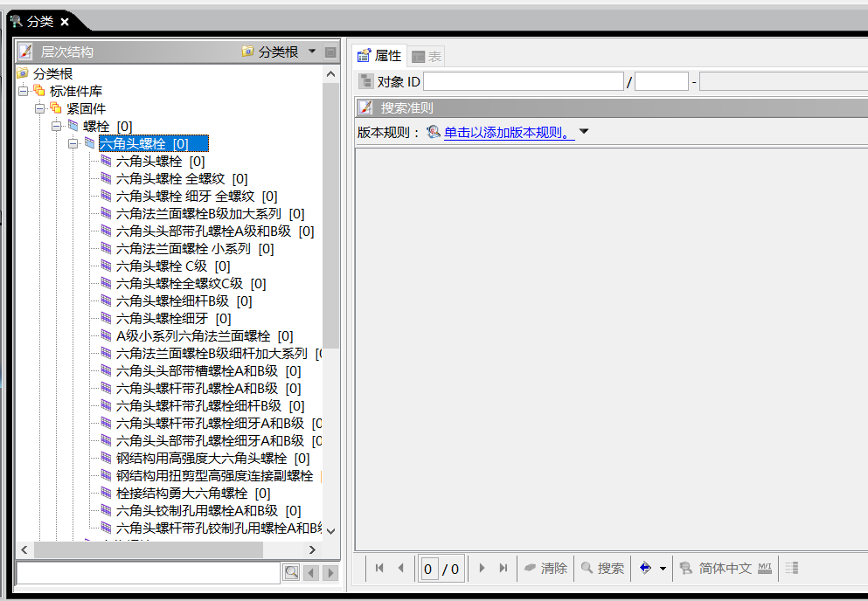The width and height of the screenshot is (868, 601).
Task: Click the 搜索准则 header edit icon
Action: coord(365,107)
